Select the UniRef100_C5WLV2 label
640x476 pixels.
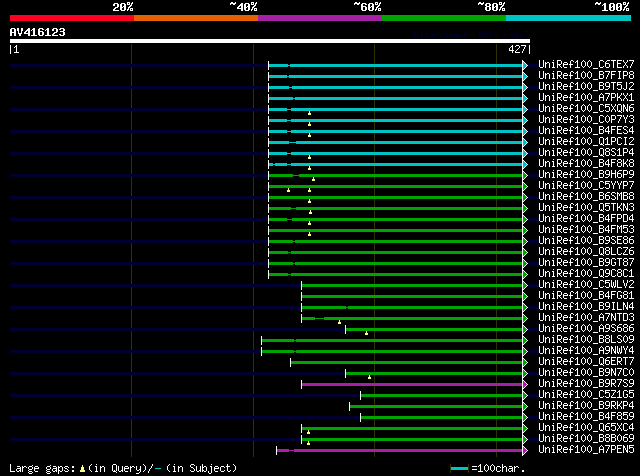click(586, 285)
